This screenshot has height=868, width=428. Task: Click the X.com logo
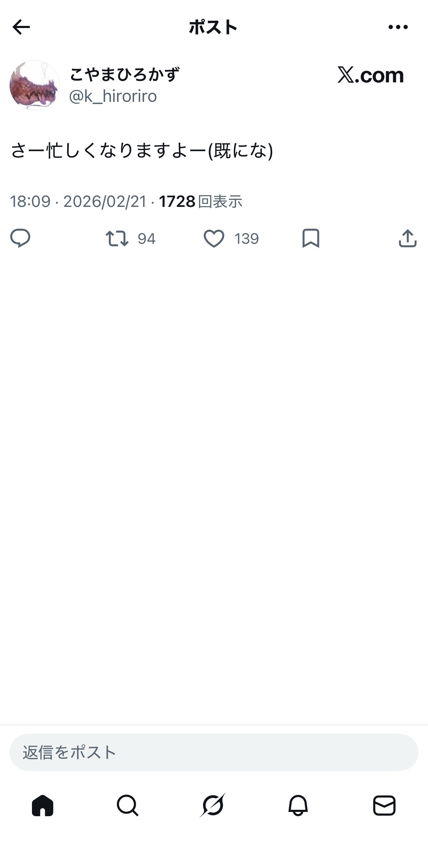coord(370,75)
